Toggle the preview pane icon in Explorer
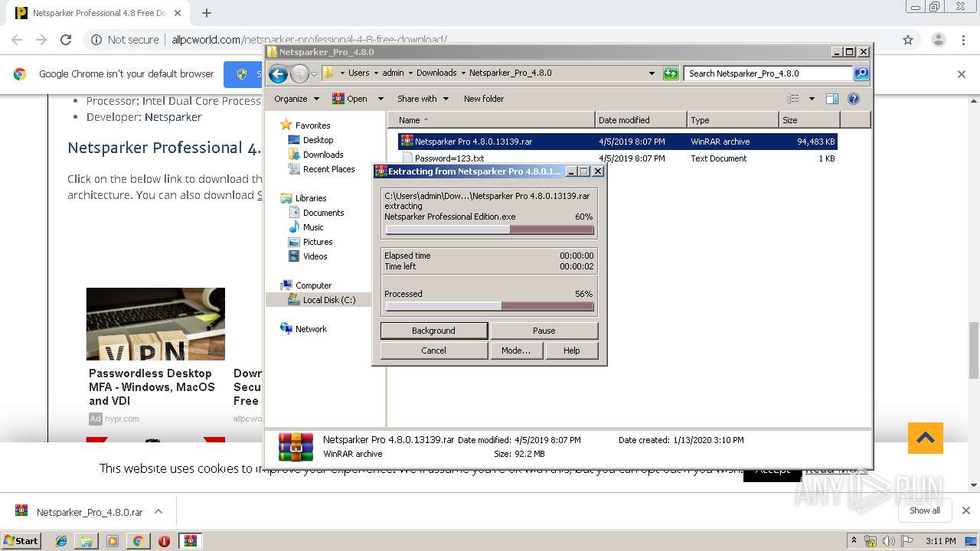This screenshot has height=551, width=980. 832,99
